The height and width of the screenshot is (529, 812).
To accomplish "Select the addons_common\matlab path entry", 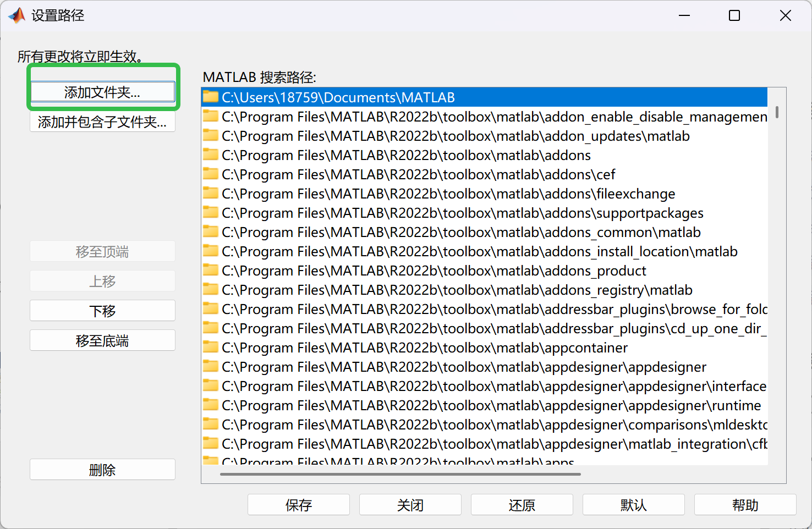I will (x=485, y=232).
